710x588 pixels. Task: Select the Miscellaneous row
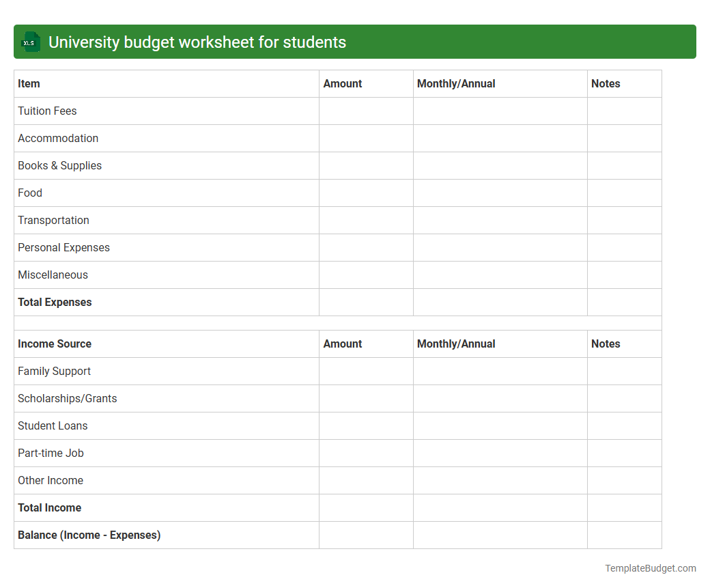point(53,275)
